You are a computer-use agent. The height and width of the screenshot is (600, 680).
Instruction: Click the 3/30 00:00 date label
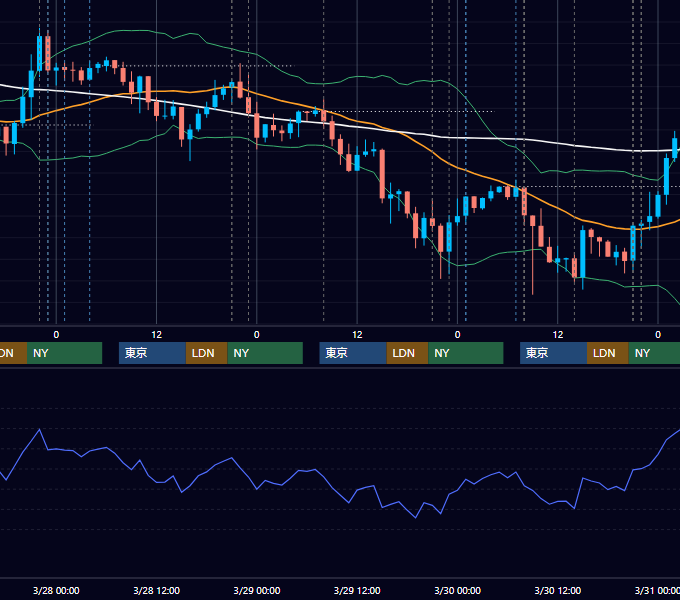click(x=458, y=590)
